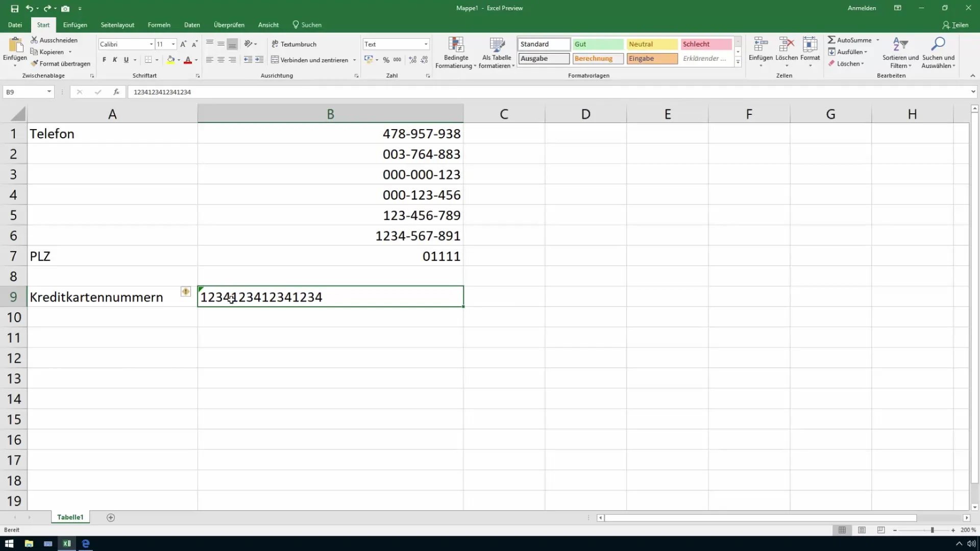The width and height of the screenshot is (980, 551).
Task: Click the Teilen share button
Action: click(x=955, y=24)
